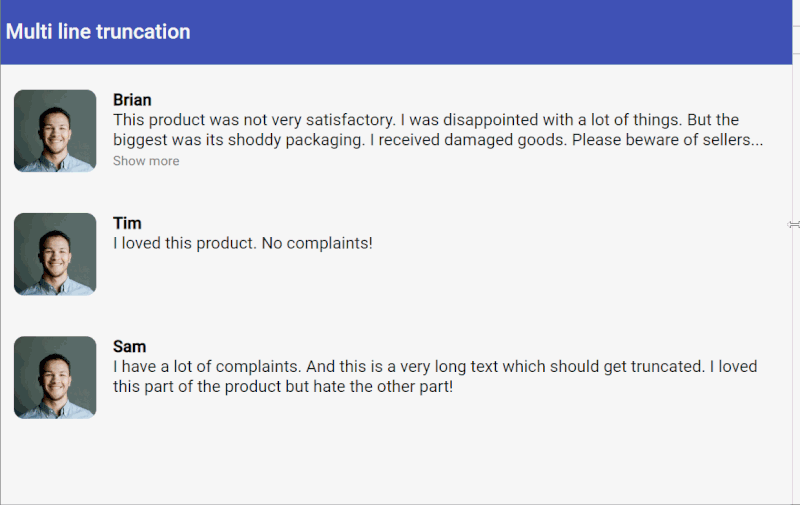Click Brian's profile photo
This screenshot has height=505, width=800.
point(55,131)
